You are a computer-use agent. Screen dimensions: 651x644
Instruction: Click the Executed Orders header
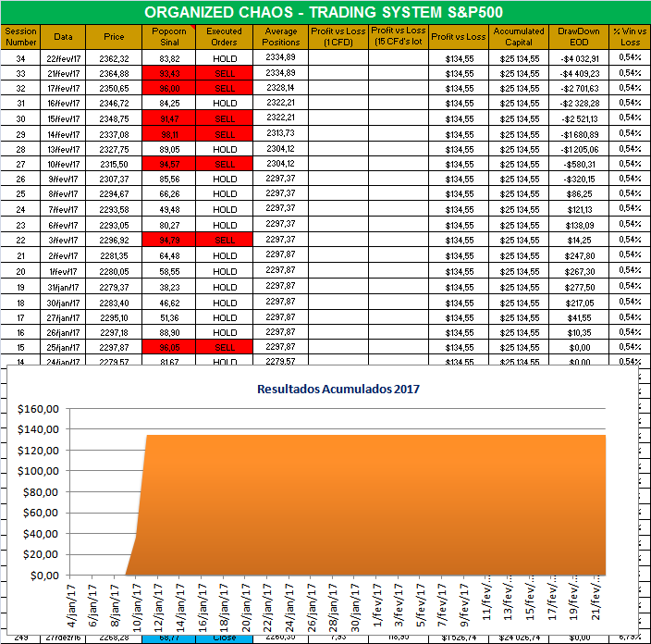tap(224, 37)
